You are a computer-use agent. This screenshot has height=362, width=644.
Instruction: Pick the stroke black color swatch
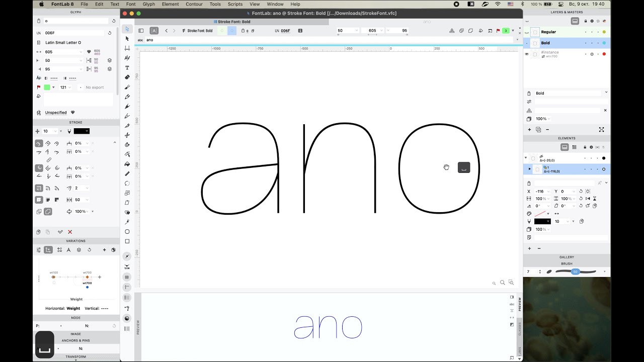point(82,131)
